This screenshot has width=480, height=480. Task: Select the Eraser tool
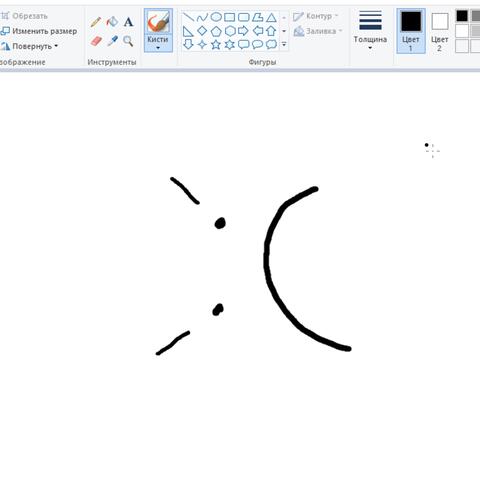(x=96, y=41)
